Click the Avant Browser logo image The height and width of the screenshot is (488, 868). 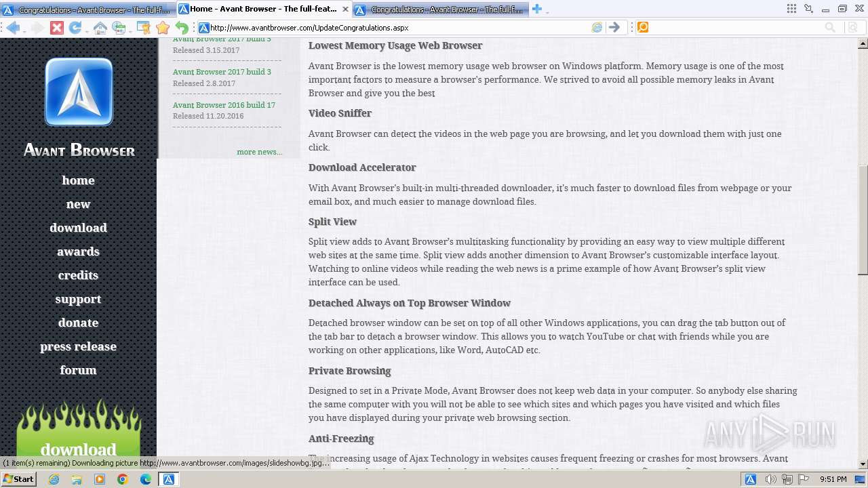(79, 91)
